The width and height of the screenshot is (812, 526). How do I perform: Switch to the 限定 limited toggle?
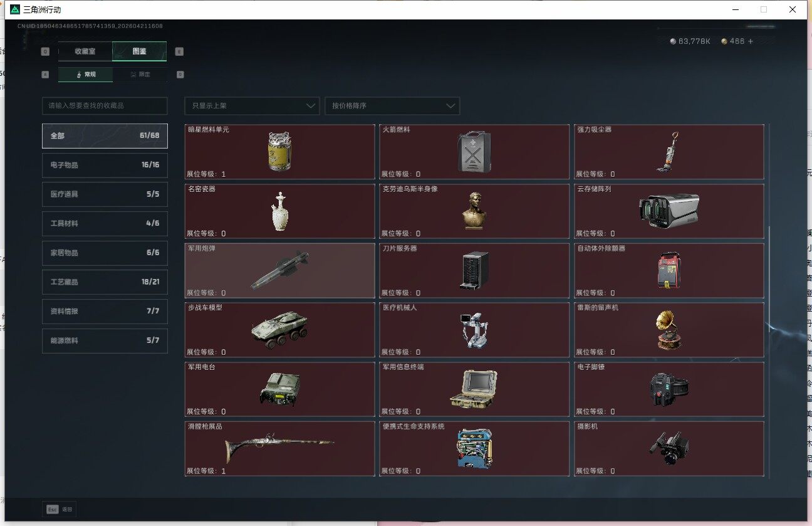(140, 75)
